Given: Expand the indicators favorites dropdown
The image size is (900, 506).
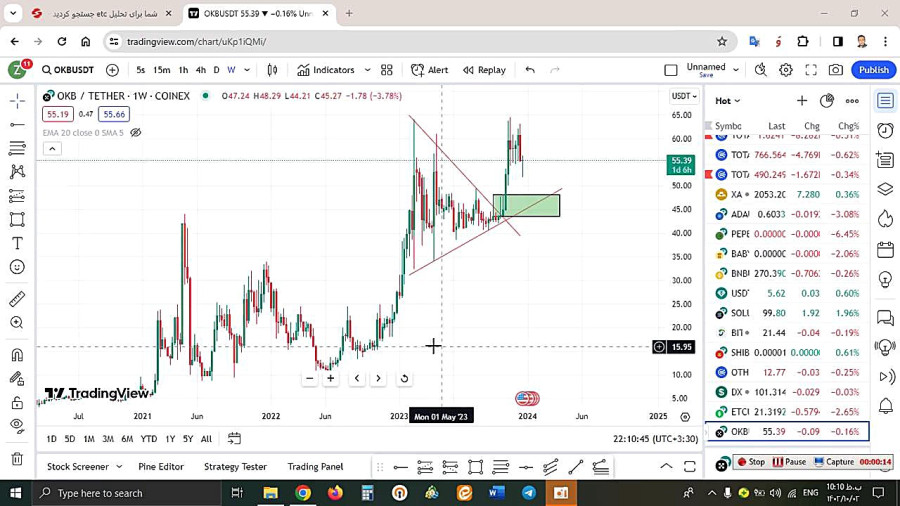Looking at the screenshot, I should [x=367, y=70].
